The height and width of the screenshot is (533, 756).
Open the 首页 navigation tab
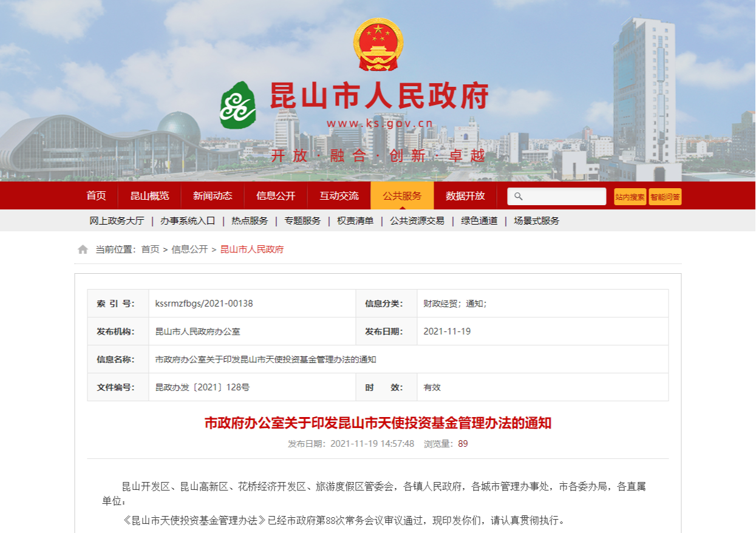(96, 195)
